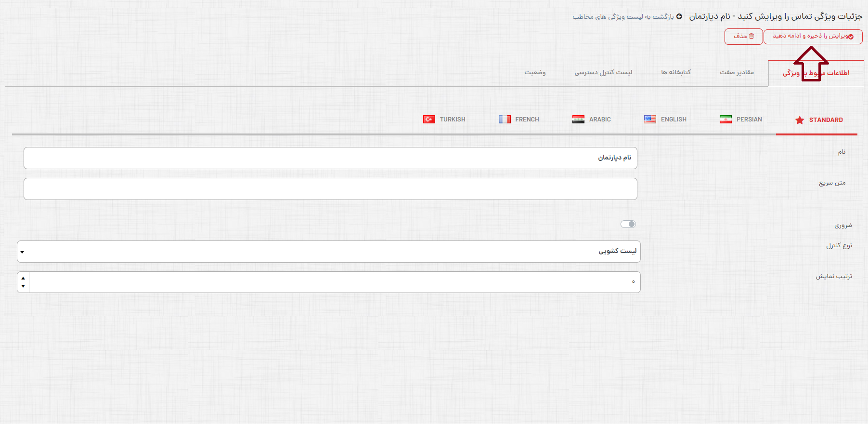Click the French flag icon
This screenshot has width=868, height=426.
point(504,120)
